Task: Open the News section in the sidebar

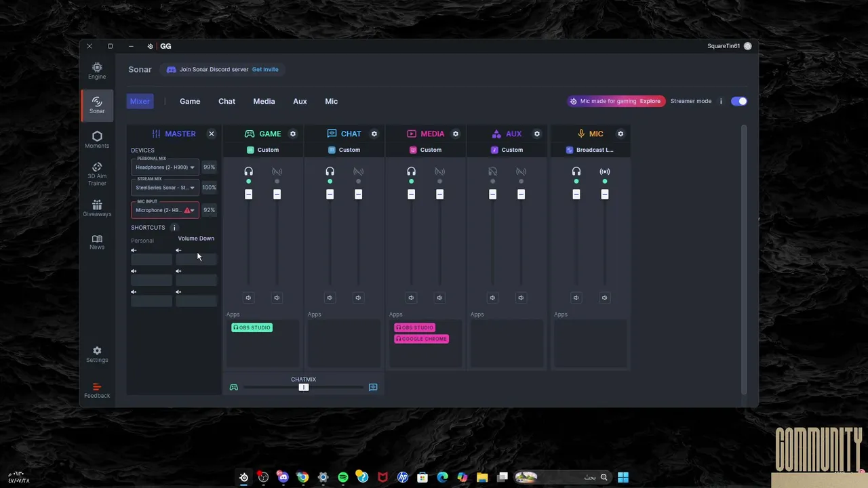Action: coord(97,242)
